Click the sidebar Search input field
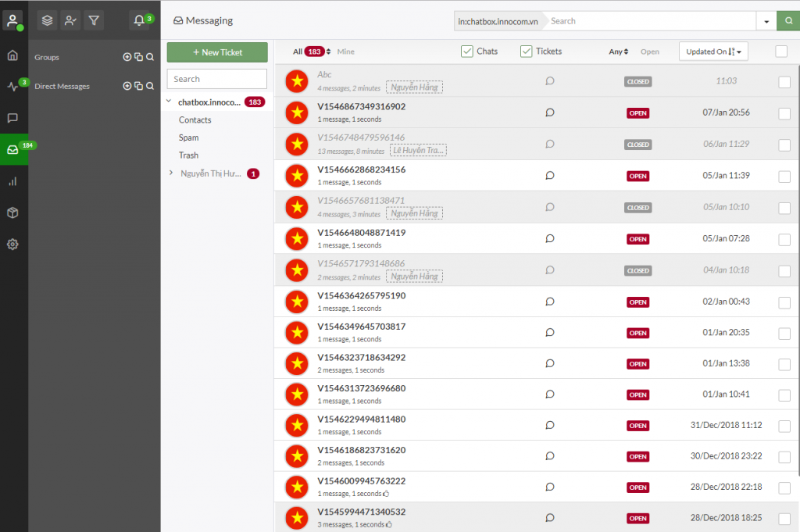The image size is (800, 532). [x=217, y=79]
